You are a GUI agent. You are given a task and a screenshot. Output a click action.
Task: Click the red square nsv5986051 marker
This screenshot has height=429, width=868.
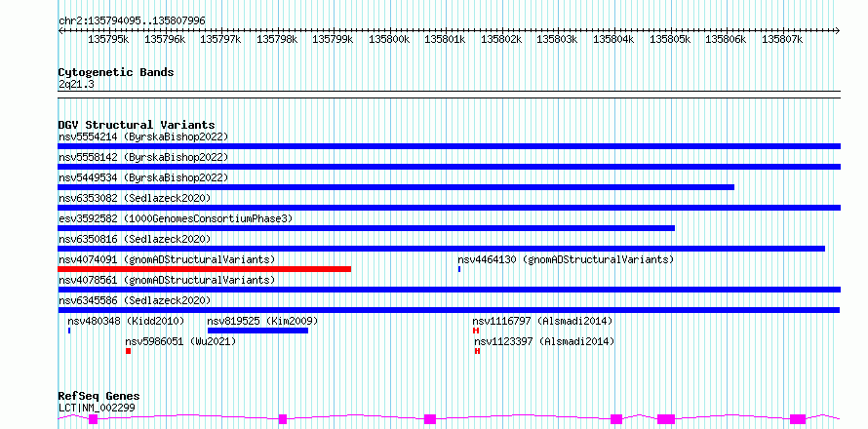tap(129, 351)
